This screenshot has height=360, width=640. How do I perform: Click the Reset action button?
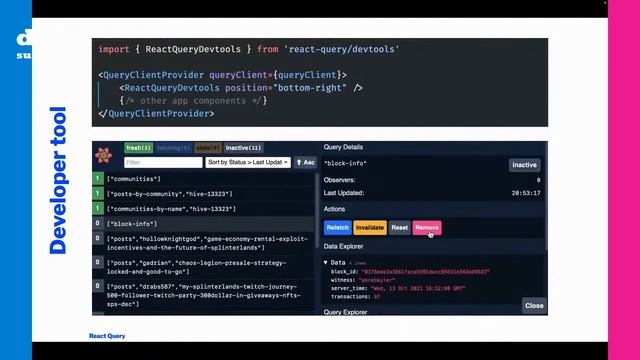(400, 228)
